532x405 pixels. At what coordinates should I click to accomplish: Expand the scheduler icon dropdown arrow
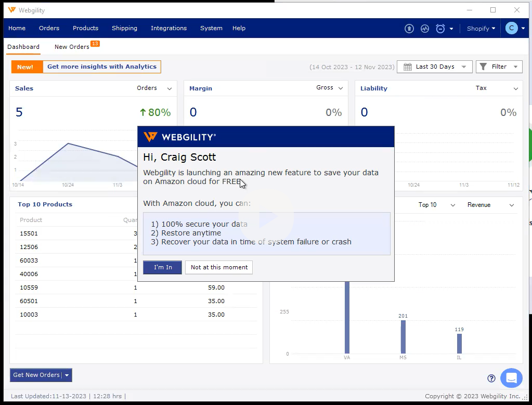tap(451, 29)
